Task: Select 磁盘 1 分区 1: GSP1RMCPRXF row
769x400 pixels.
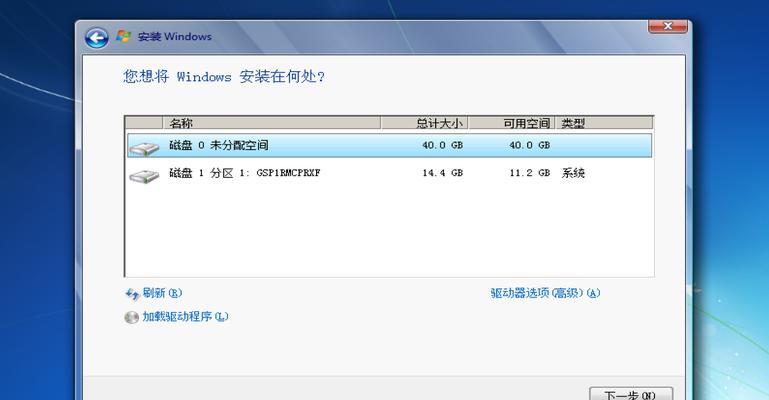Action: [389, 173]
